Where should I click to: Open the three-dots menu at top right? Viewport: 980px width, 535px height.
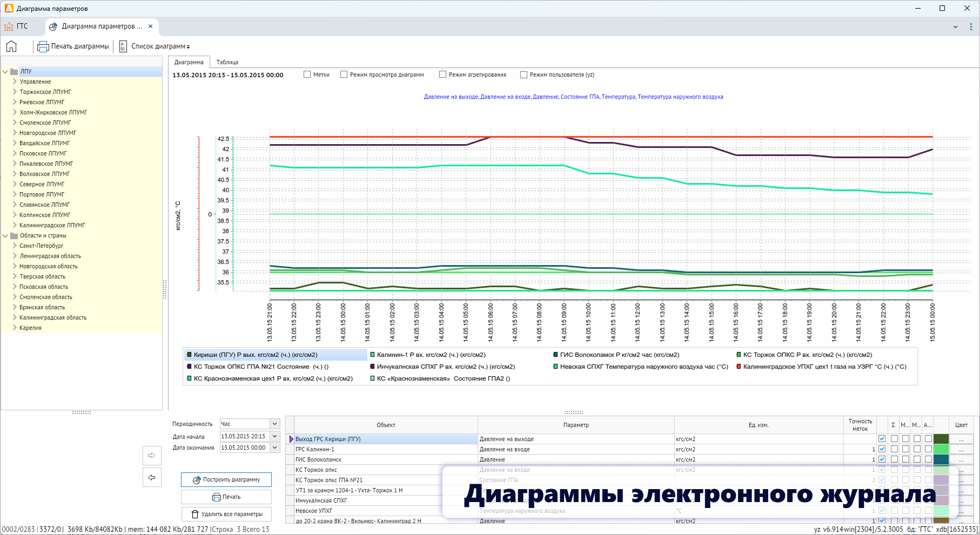click(971, 26)
